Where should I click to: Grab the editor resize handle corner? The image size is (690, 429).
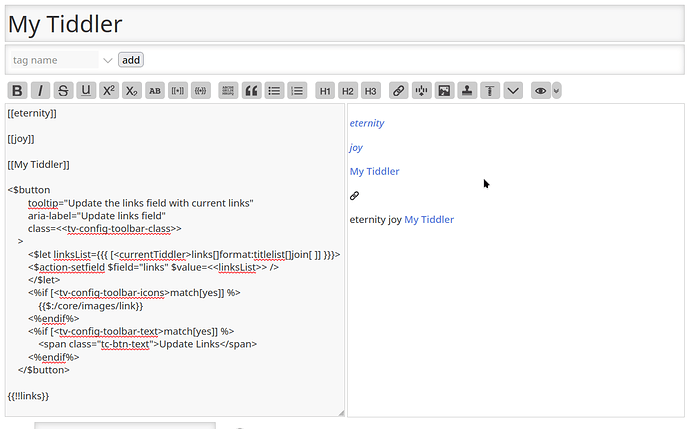pos(341,413)
